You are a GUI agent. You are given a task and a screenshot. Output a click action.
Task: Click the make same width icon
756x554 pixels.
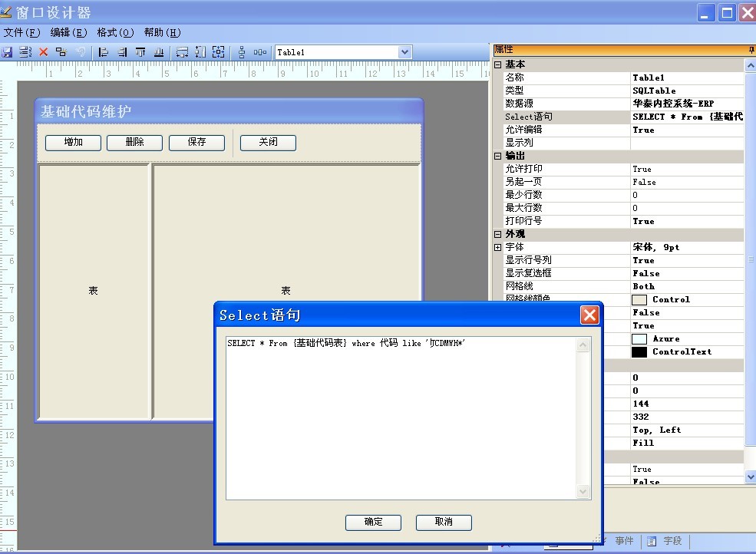182,52
